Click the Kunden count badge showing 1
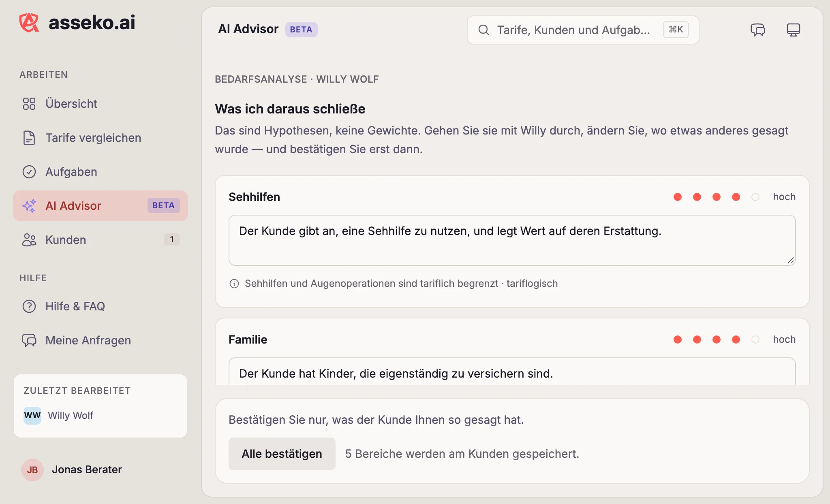Image resolution: width=830 pixels, height=504 pixels. tap(172, 239)
